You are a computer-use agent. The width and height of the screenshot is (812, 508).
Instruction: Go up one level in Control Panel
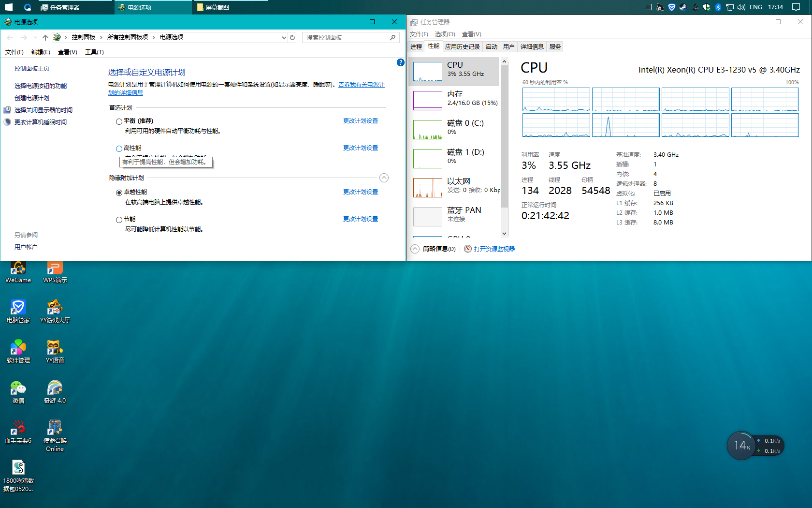coord(45,37)
